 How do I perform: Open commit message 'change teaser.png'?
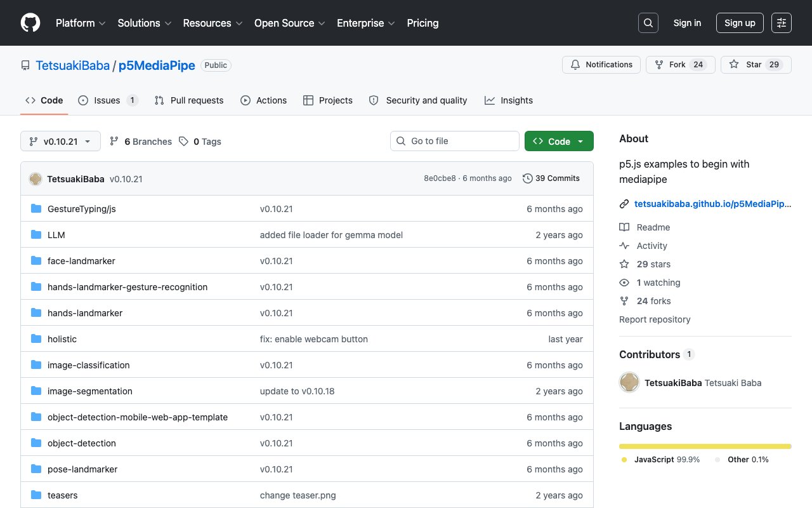(x=298, y=495)
